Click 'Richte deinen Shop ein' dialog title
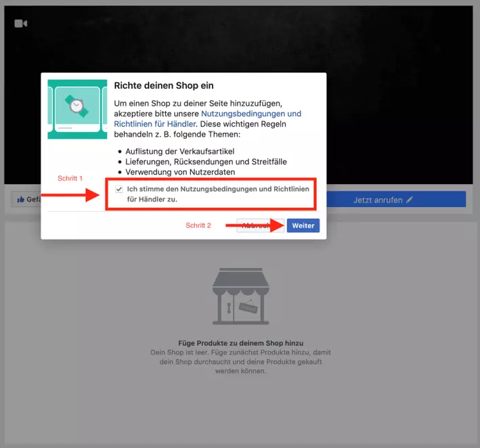 [164, 86]
